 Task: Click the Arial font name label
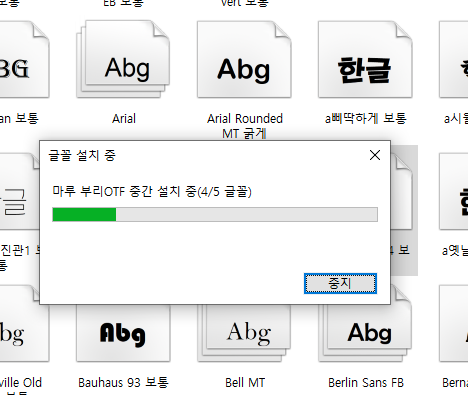coord(124,118)
